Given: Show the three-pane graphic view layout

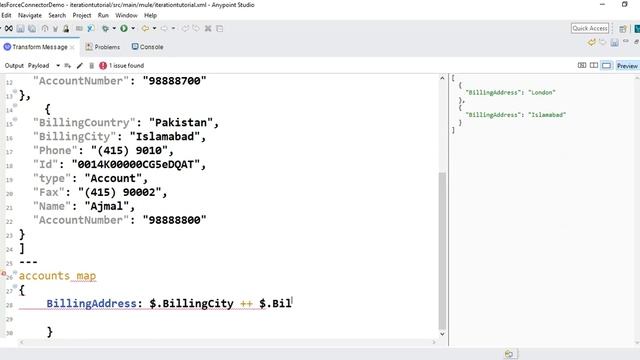Looking at the screenshot, I should tap(582, 66).
